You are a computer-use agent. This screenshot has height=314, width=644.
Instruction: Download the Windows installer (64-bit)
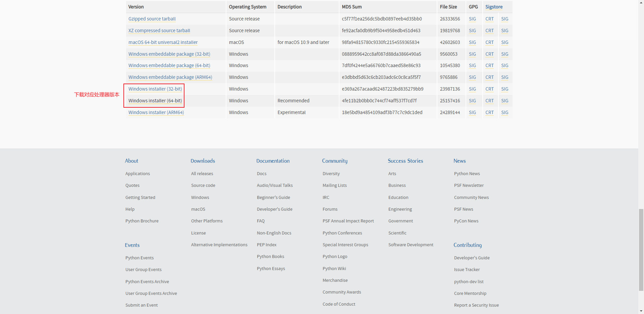click(155, 101)
